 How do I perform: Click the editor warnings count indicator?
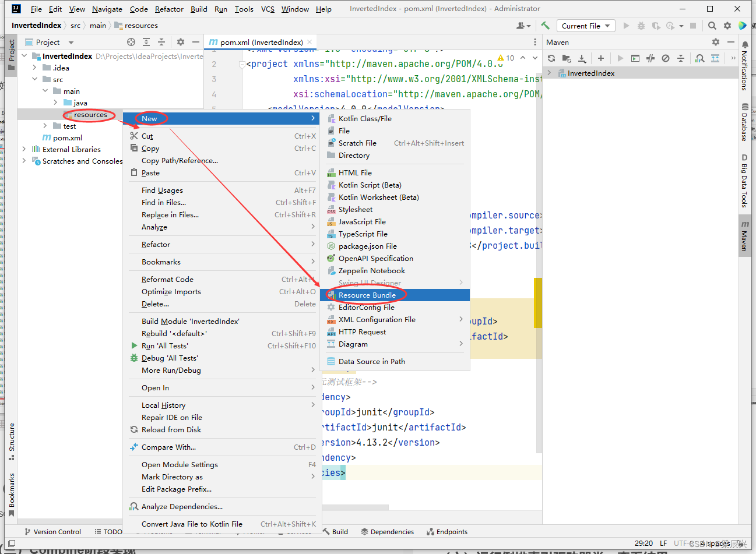click(506, 58)
